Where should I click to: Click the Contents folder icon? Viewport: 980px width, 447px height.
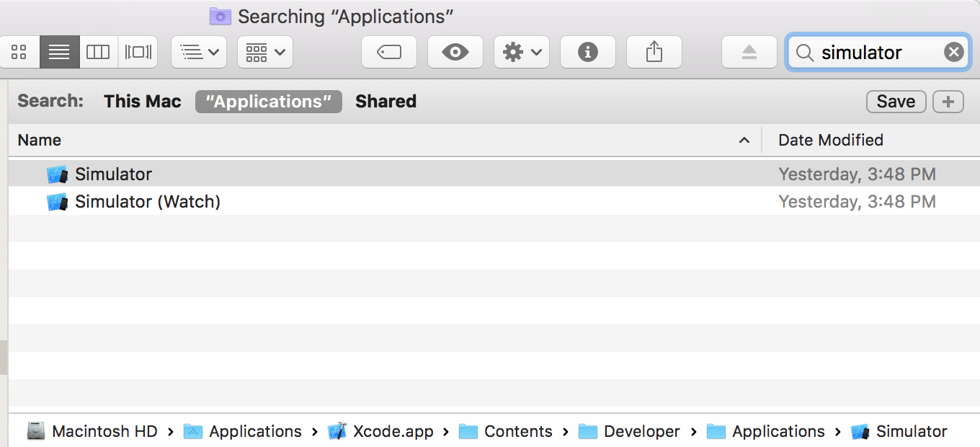pos(468,431)
